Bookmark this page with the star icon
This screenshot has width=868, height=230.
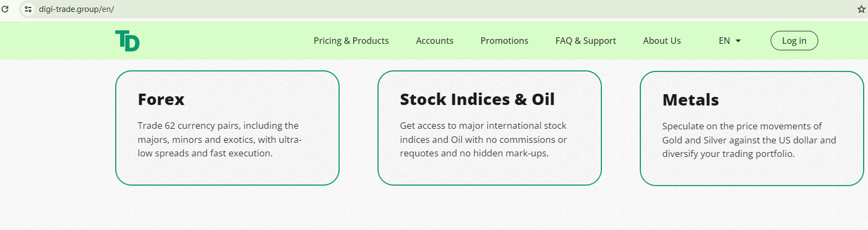(x=861, y=9)
